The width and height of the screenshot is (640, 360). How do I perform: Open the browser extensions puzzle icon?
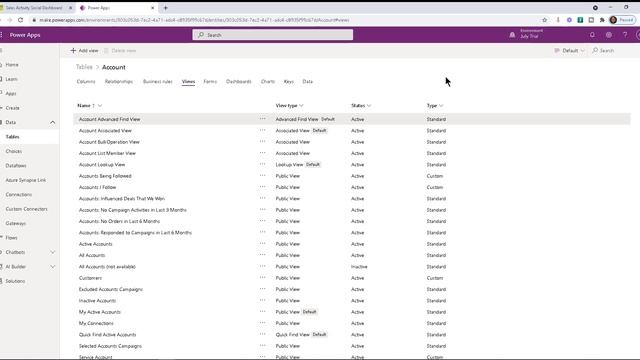[602, 20]
